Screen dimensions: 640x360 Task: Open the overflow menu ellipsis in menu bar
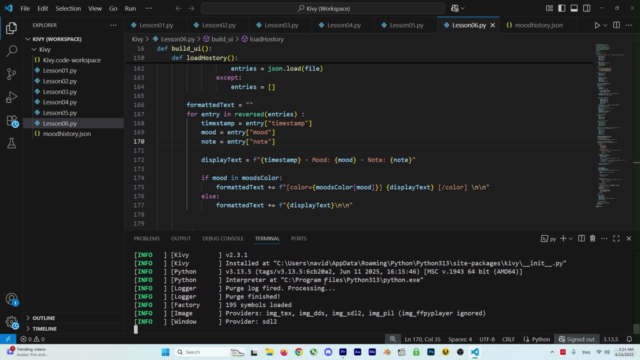click(x=149, y=8)
